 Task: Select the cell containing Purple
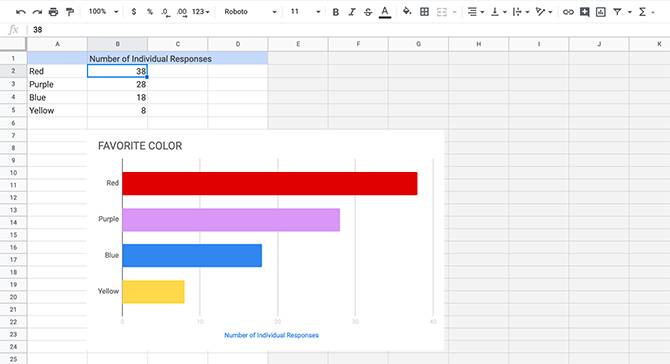[x=57, y=84]
